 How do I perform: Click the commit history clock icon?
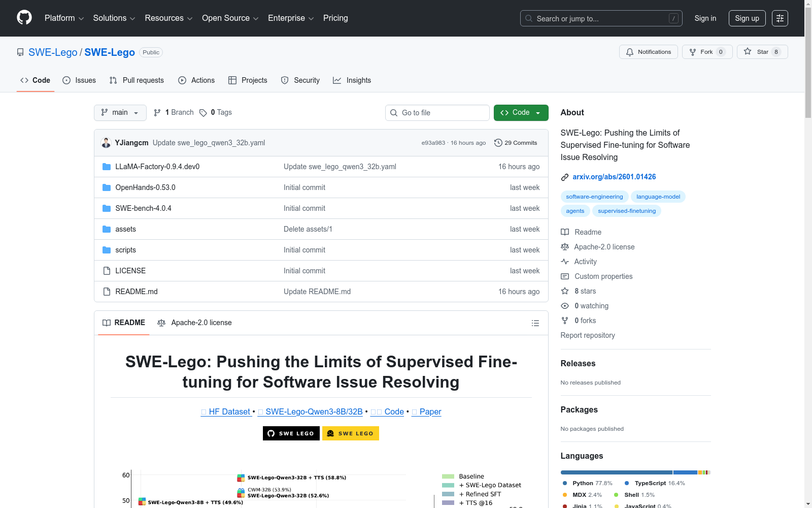coord(498,143)
